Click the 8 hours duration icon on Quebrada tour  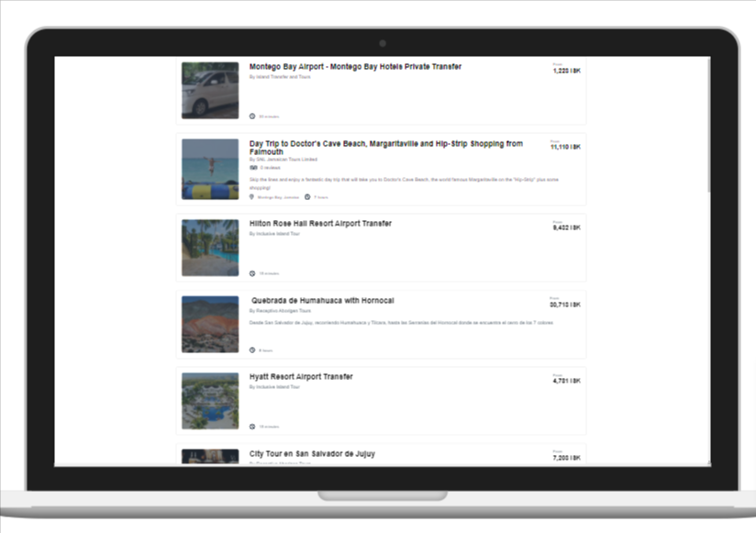click(253, 350)
